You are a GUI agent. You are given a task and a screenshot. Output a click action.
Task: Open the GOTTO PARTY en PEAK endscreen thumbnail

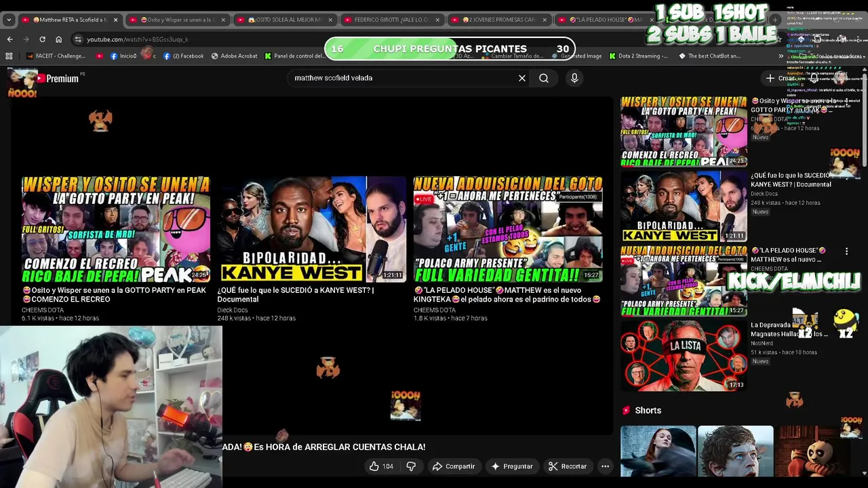click(116, 229)
